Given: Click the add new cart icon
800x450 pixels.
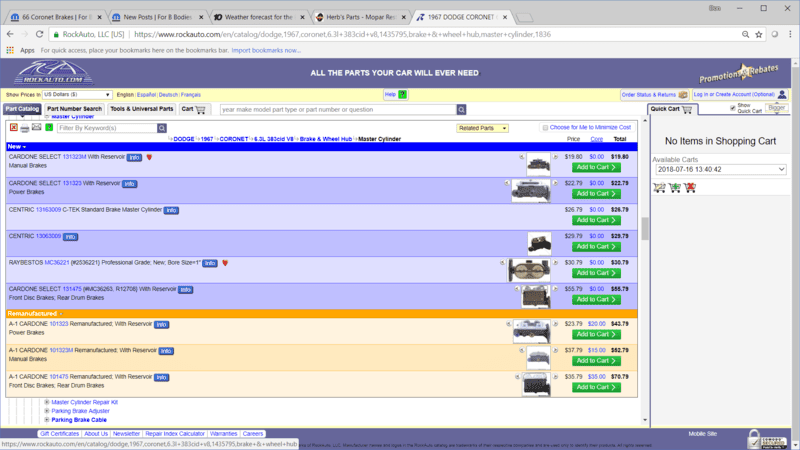Looking at the screenshot, I should click(x=674, y=188).
